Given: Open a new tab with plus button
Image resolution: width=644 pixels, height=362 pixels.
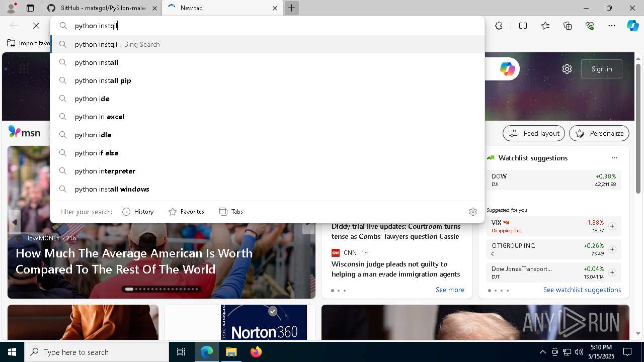Looking at the screenshot, I should click(291, 8).
